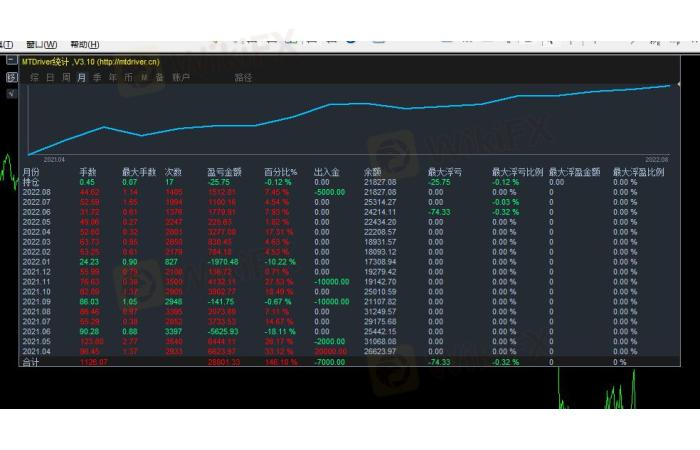Click the small icon at the chart's left edge

tap(11, 94)
